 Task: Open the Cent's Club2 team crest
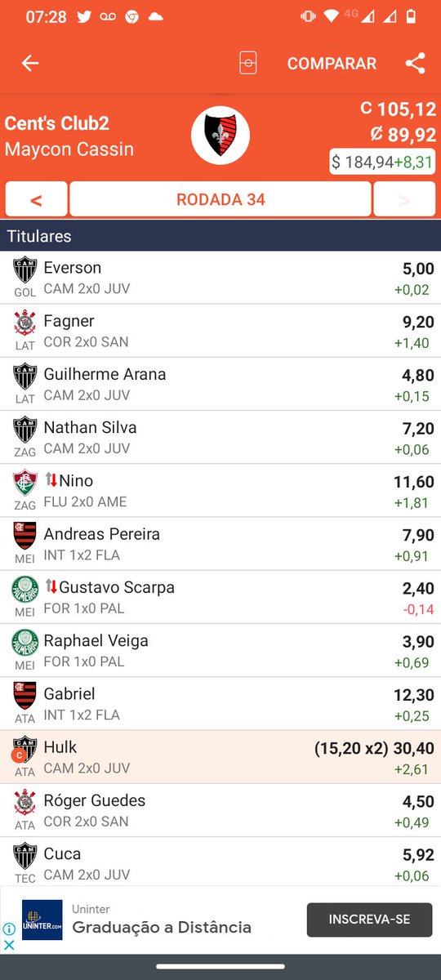click(x=220, y=135)
